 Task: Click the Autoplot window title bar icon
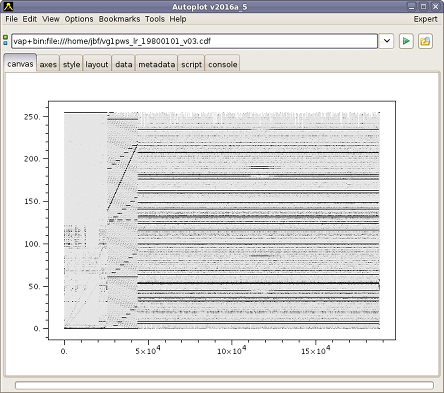point(8,6)
